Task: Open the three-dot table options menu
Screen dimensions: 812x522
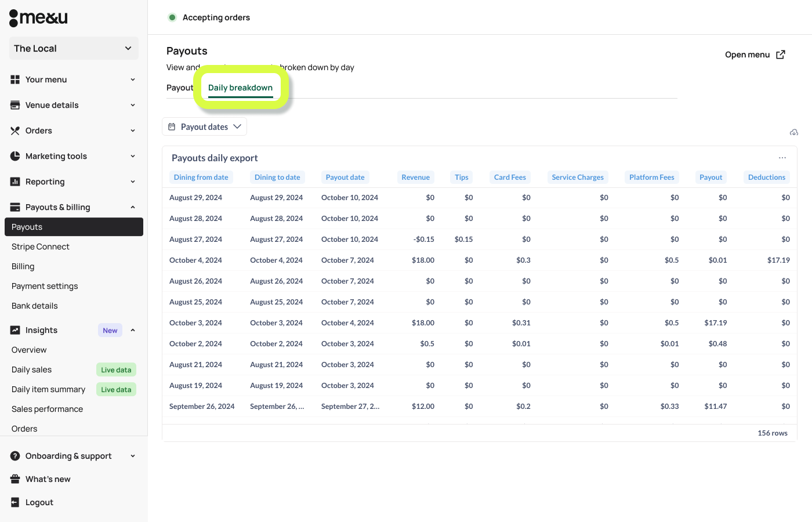Action: coord(782,158)
